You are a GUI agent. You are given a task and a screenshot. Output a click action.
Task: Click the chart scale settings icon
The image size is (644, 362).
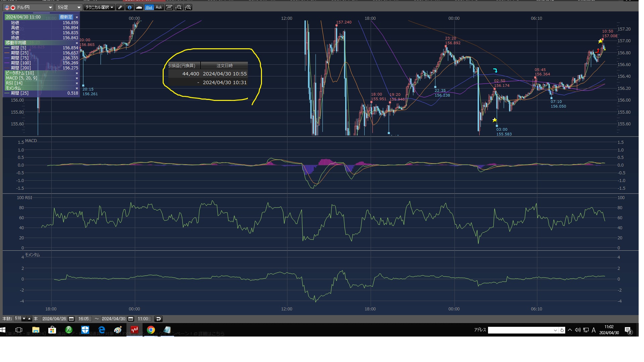169,7
